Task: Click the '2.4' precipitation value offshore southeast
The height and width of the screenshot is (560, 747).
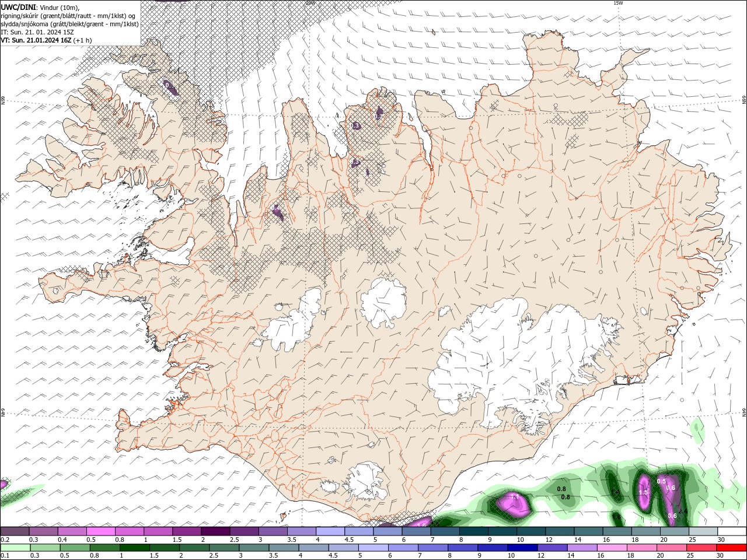Action: pyautogui.click(x=683, y=512)
